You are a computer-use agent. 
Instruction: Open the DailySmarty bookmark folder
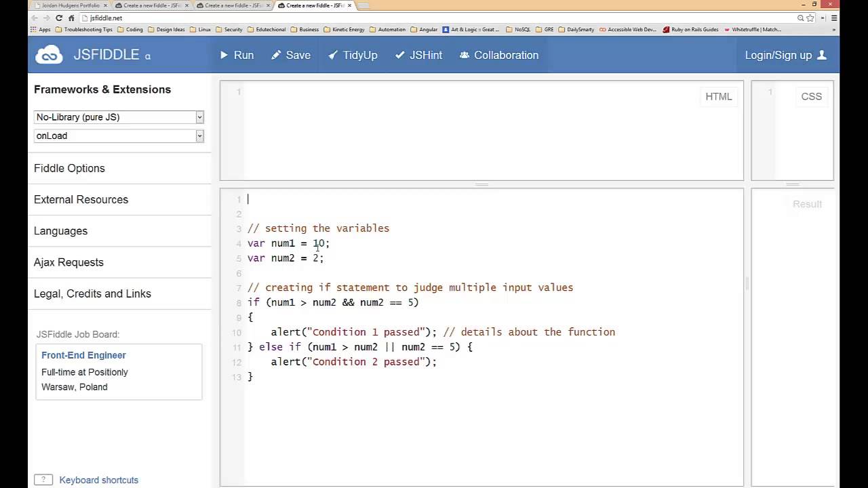pyautogui.click(x=576, y=30)
